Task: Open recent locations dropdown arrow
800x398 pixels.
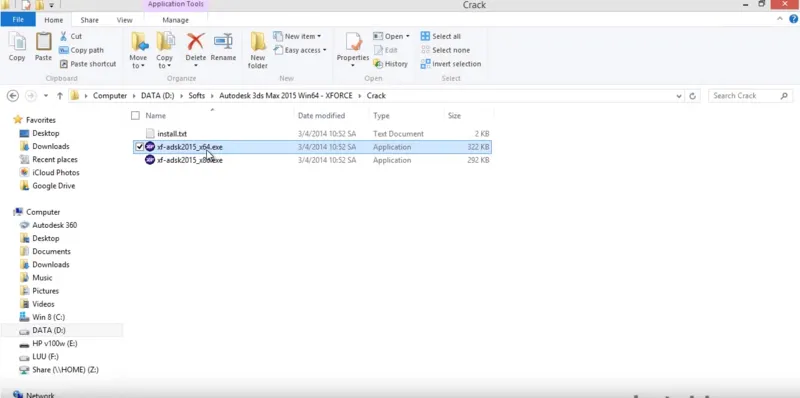Action: (46, 96)
